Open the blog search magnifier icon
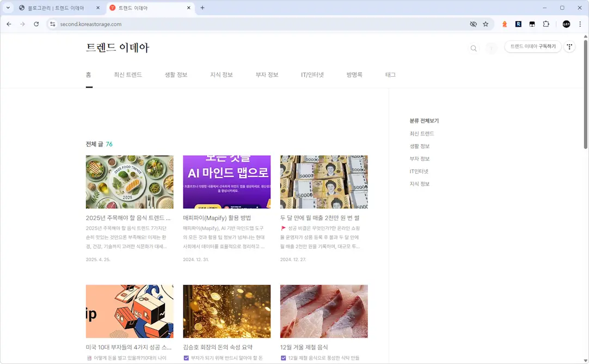Image resolution: width=589 pixels, height=364 pixels. [473, 48]
